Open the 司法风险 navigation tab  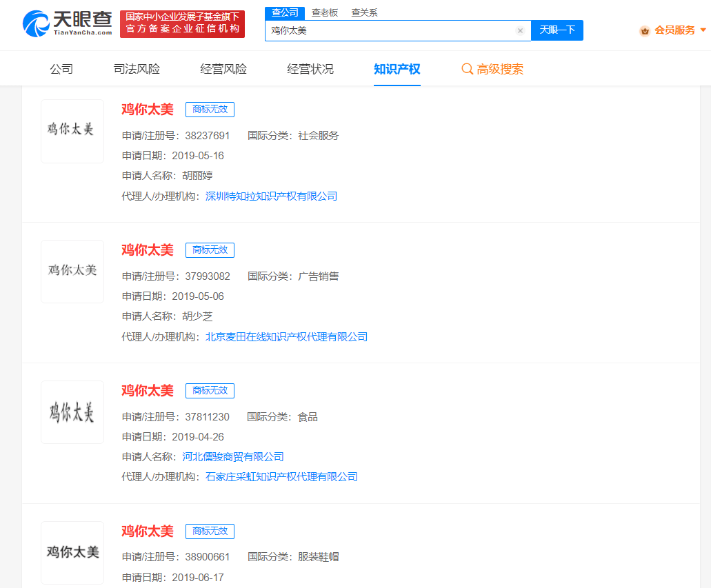click(x=137, y=69)
